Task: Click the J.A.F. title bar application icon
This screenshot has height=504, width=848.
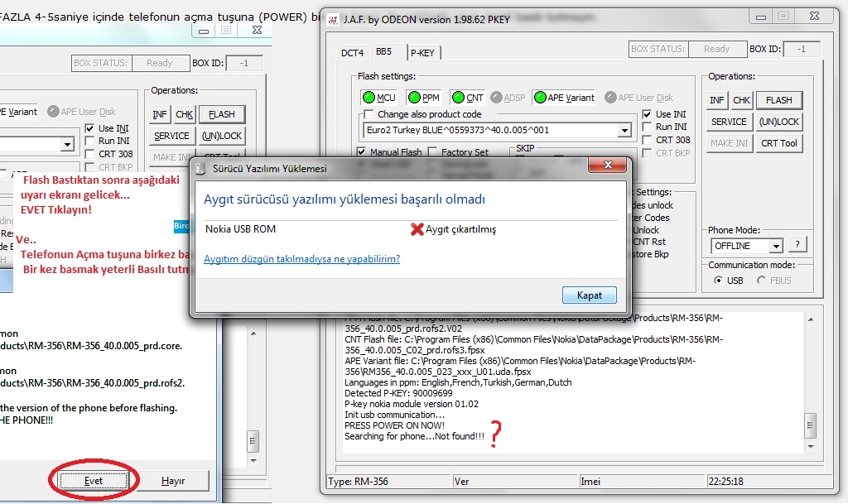Action: click(x=333, y=20)
